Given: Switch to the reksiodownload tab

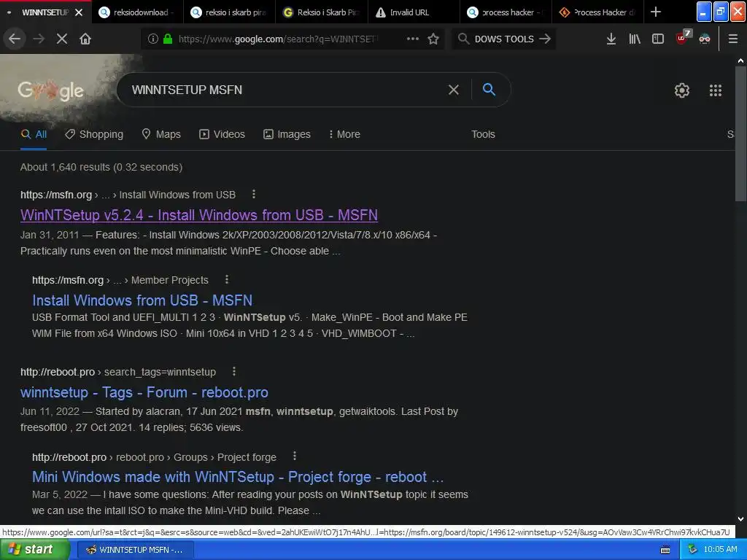Looking at the screenshot, I should pos(137,12).
